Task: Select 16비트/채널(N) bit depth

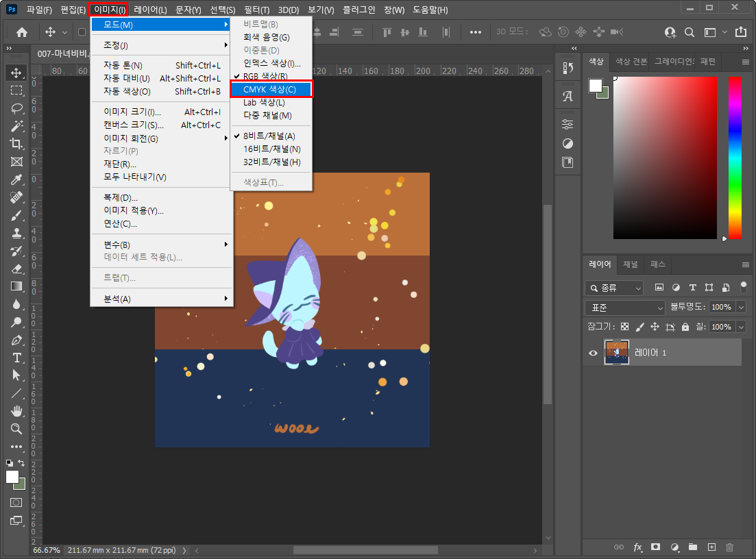Action: click(271, 149)
